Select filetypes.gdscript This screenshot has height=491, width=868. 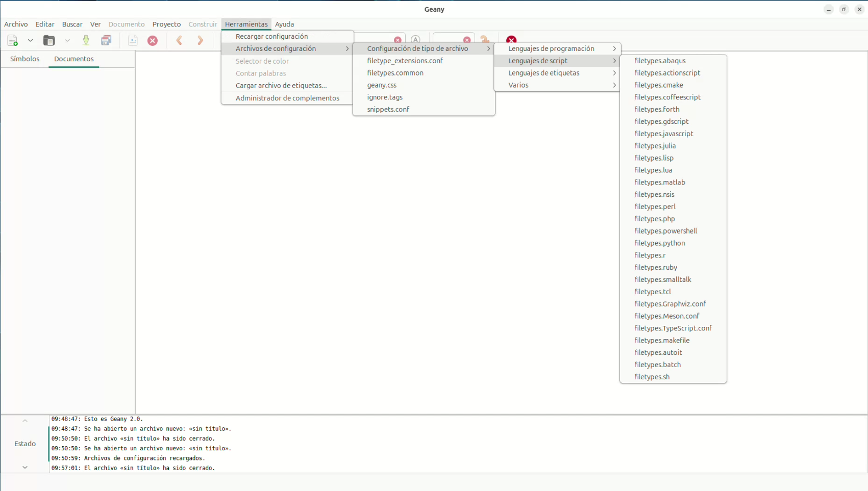tap(673, 121)
